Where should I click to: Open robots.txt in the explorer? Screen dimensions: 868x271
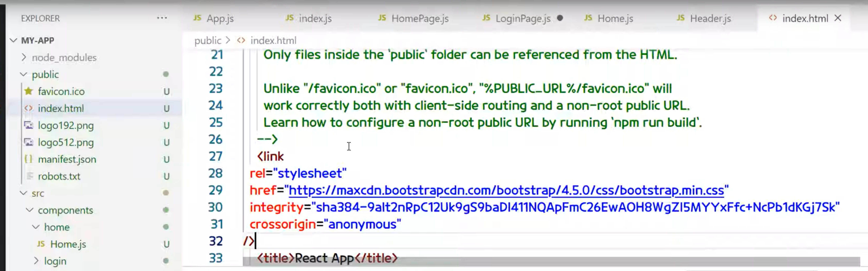[59, 176]
